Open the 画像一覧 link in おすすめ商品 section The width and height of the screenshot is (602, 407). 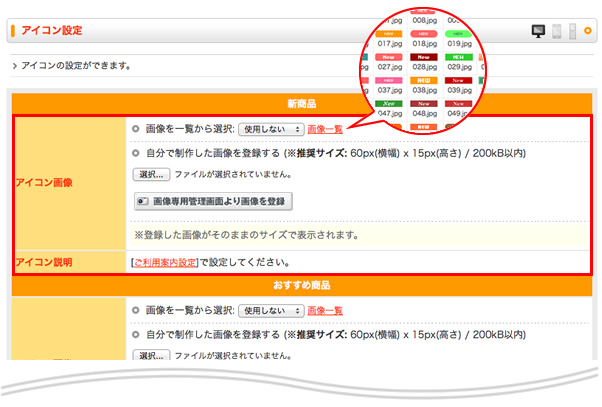326,310
